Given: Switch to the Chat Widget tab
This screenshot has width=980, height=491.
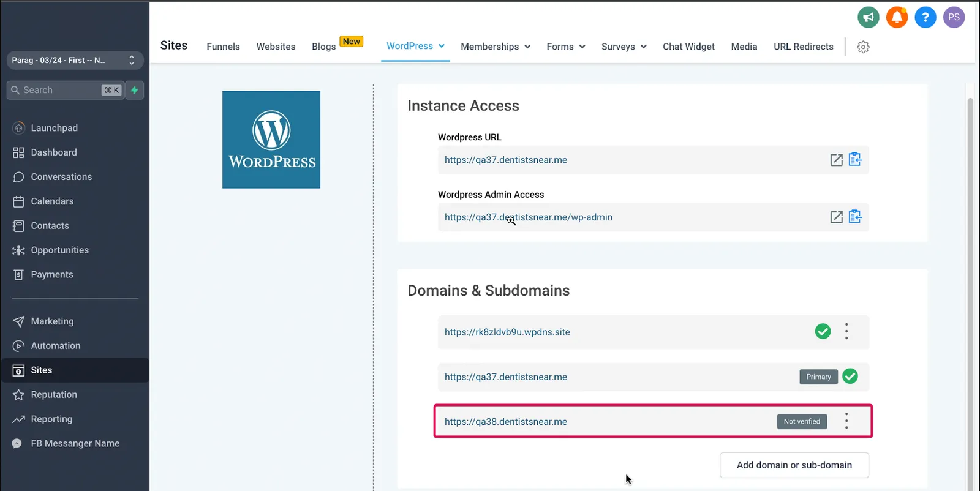Looking at the screenshot, I should 688,47.
